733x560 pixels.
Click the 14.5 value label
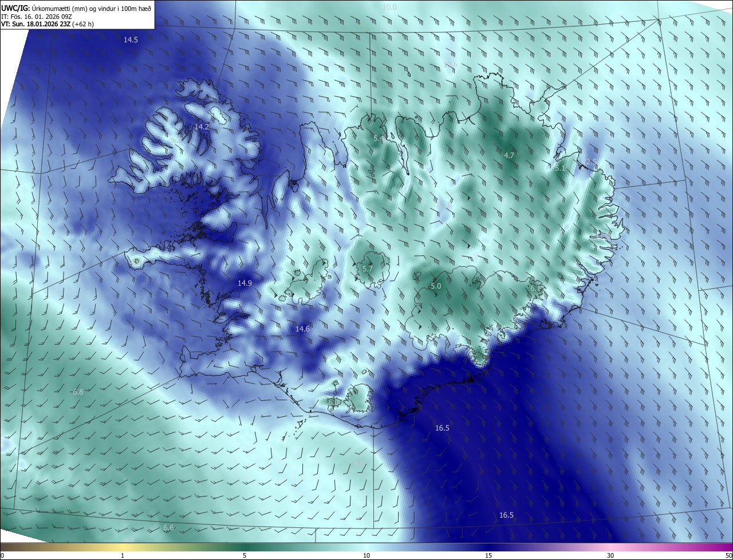coord(131,40)
